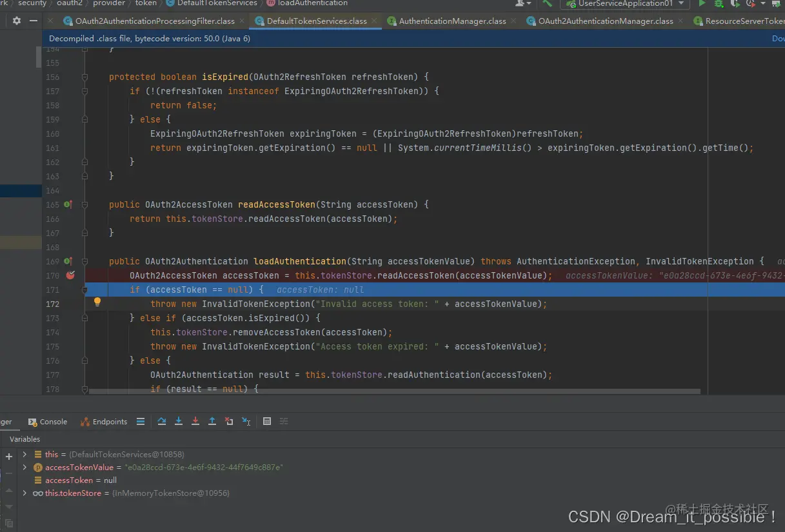The image size is (785, 532).
Task: Collapse if-block fold marker on line 171
Action: (x=84, y=290)
